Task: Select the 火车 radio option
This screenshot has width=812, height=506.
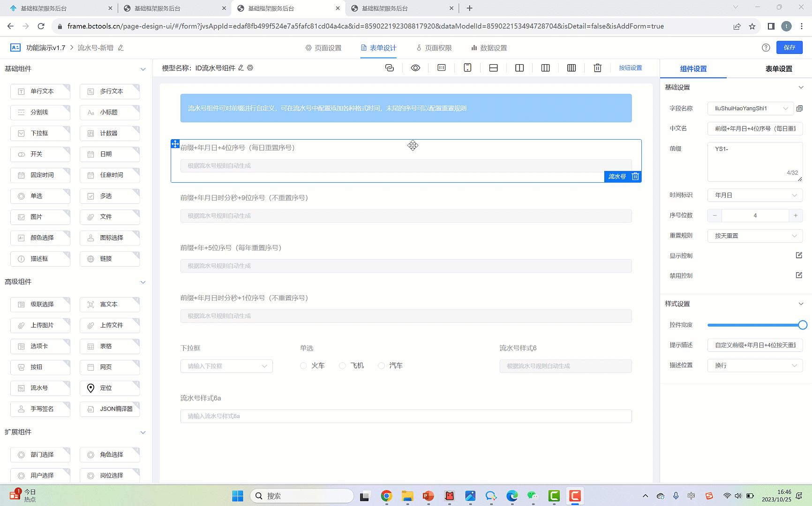Action: coord(303,366)
